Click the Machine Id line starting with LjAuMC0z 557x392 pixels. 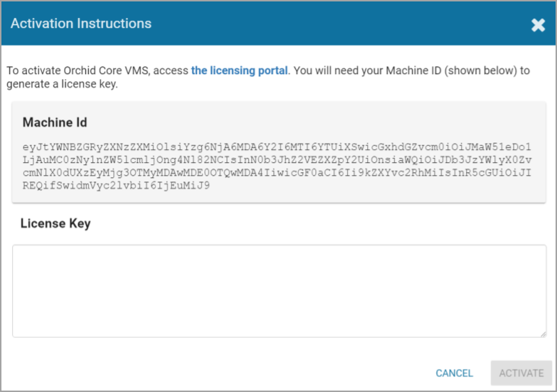click(277, 160)
